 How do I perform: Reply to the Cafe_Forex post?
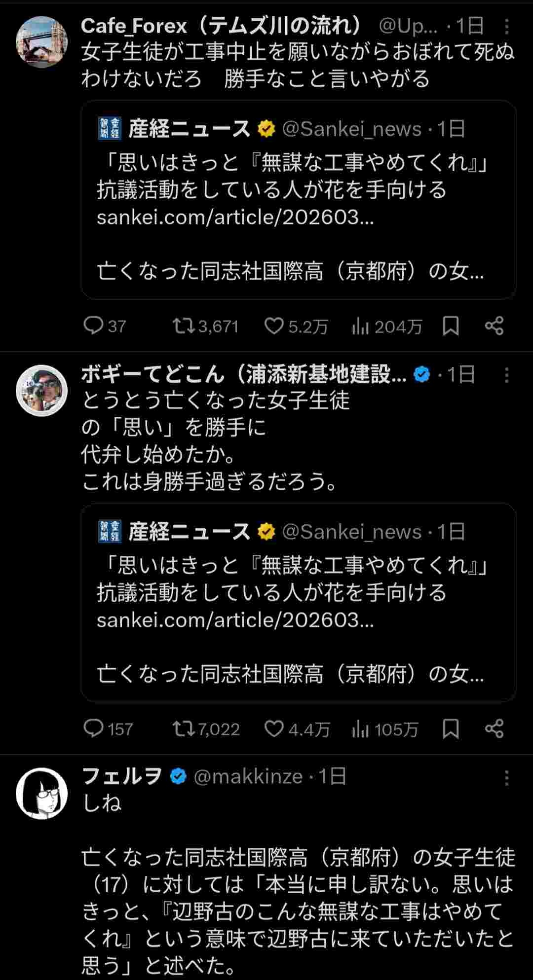pyautogui.click(x=93, y=326)
